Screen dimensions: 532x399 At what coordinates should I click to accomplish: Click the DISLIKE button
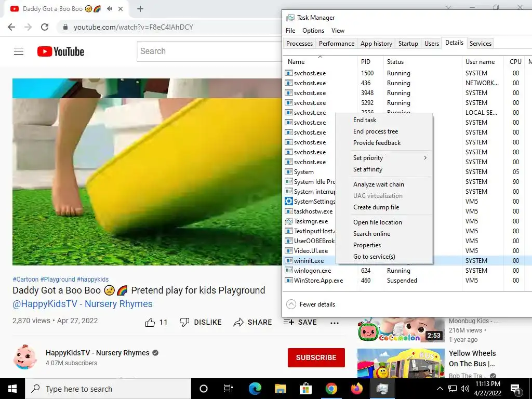point(201,322)
